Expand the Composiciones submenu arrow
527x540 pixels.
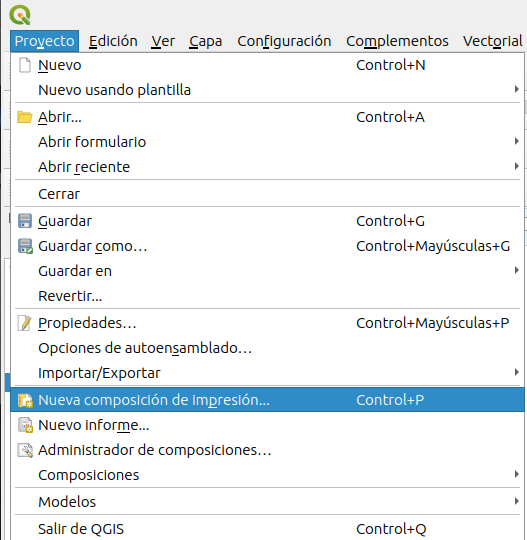516,474
